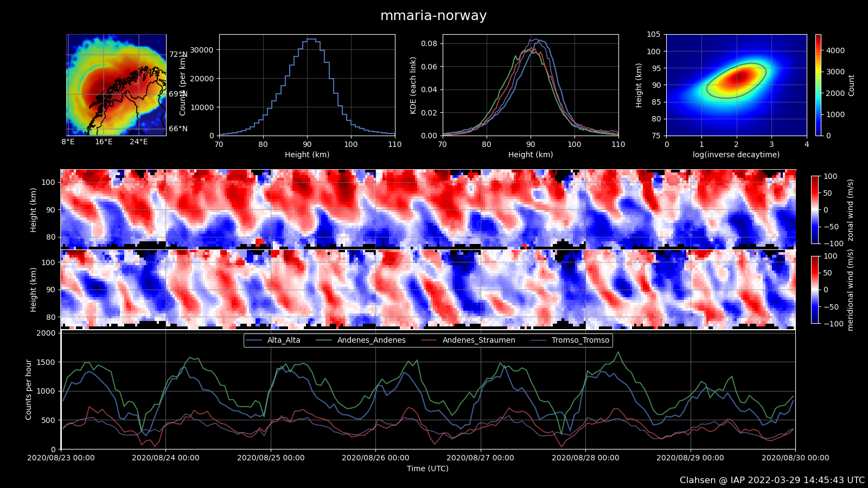Click the Count colorbar

(818, 85)
